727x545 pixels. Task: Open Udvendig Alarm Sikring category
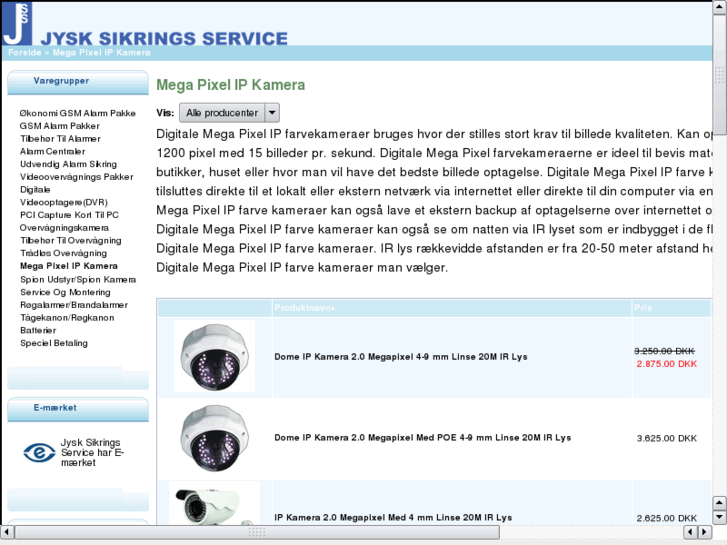68,164
